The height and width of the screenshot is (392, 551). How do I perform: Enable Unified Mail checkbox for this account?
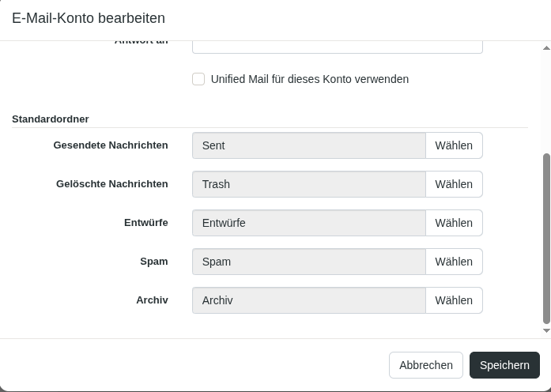(198, 79)
